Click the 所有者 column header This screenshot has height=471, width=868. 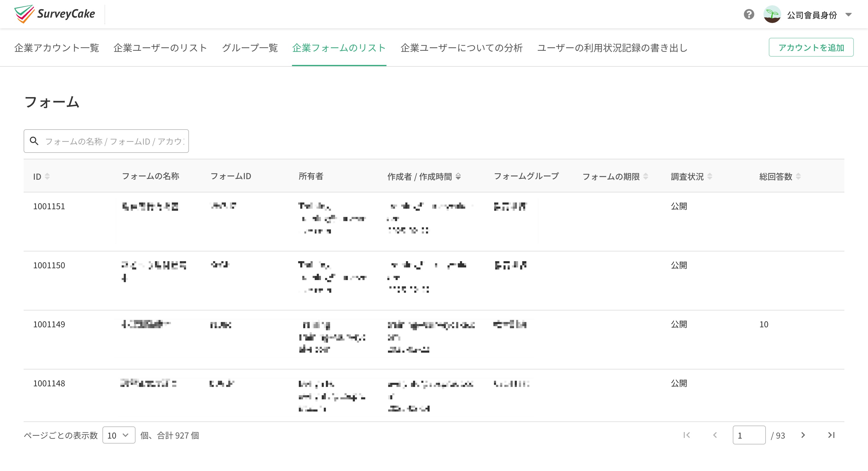(311, 176)
